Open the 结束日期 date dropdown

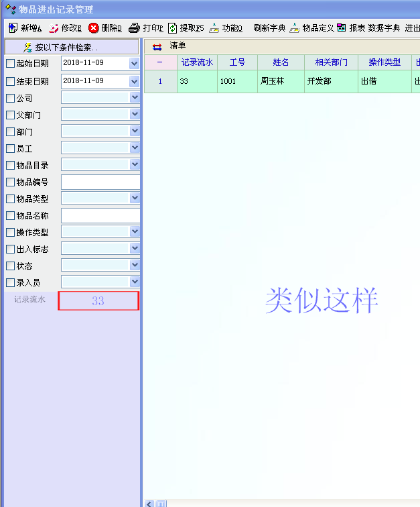pos(135,81)
